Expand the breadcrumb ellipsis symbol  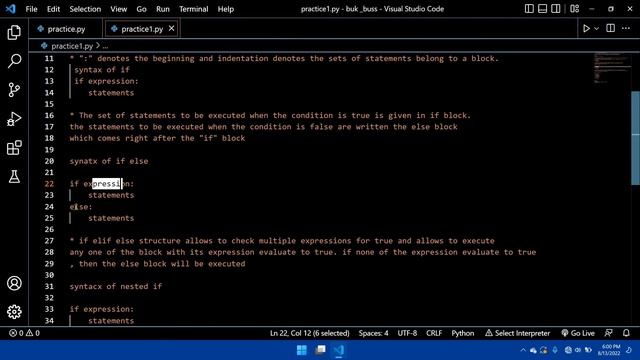pos(105,46)
